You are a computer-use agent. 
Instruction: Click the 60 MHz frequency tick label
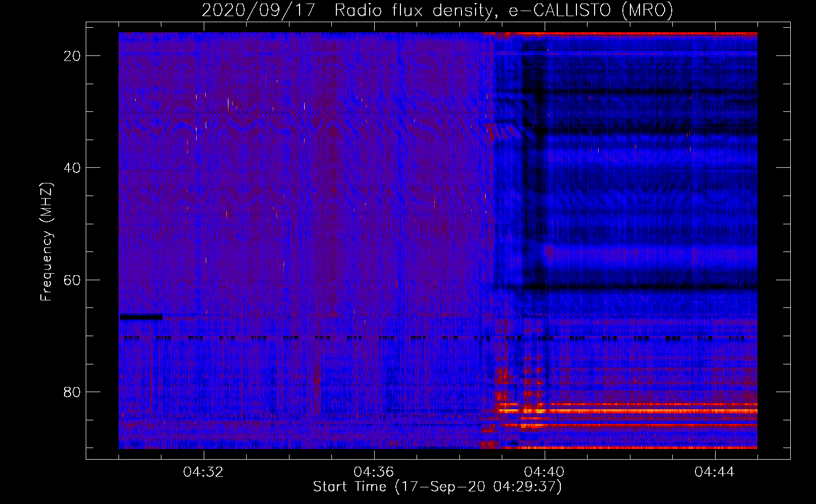[x=72, y=280]
